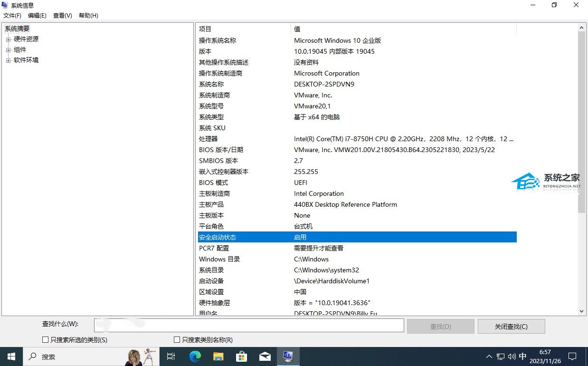This screenshot has width=588, height=366.
Task: Click the 项目 column header
Action: 243,29
